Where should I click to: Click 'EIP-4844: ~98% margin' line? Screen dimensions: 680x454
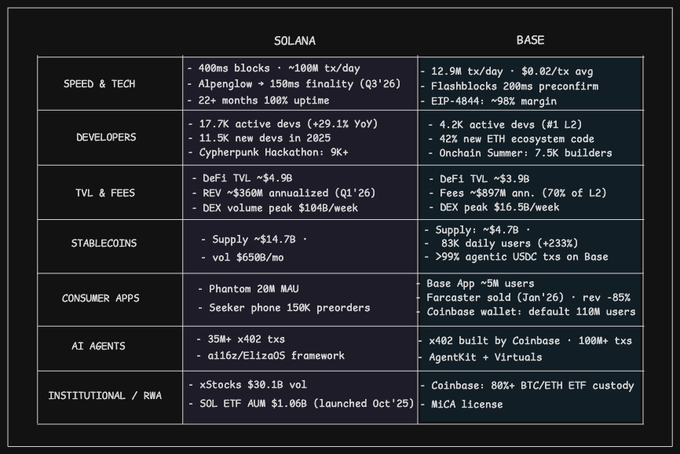(488, 101)
